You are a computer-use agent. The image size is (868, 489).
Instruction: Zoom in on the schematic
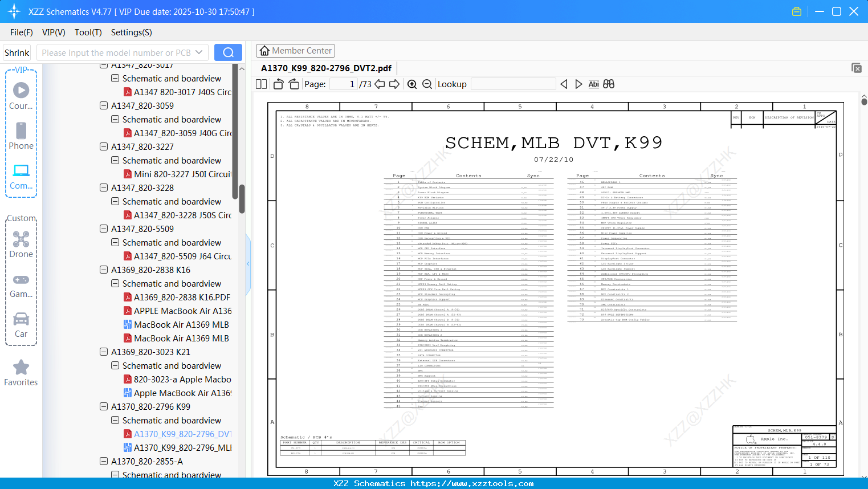(x=412, y=84)
